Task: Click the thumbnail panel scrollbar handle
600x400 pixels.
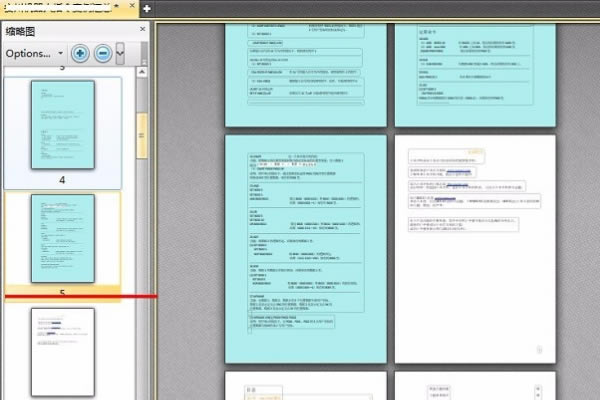Action: (x=142, y=136)
